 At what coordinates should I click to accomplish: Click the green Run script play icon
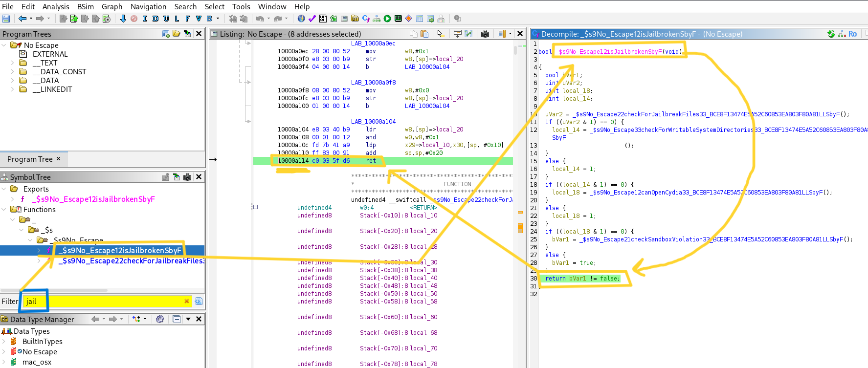(387, 19)
